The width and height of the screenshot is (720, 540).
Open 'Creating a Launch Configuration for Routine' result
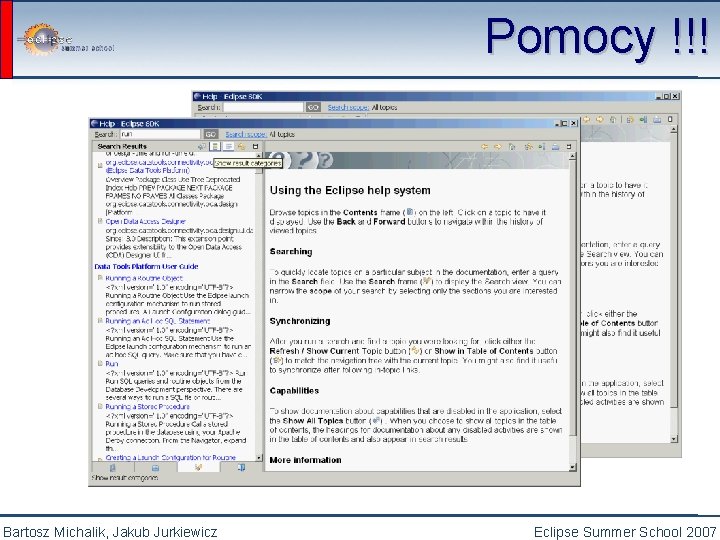click(170, 458)
